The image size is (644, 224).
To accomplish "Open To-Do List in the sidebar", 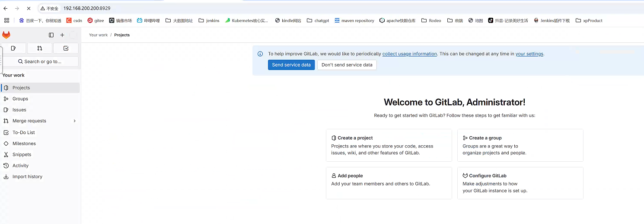I will tap(41, 132).
